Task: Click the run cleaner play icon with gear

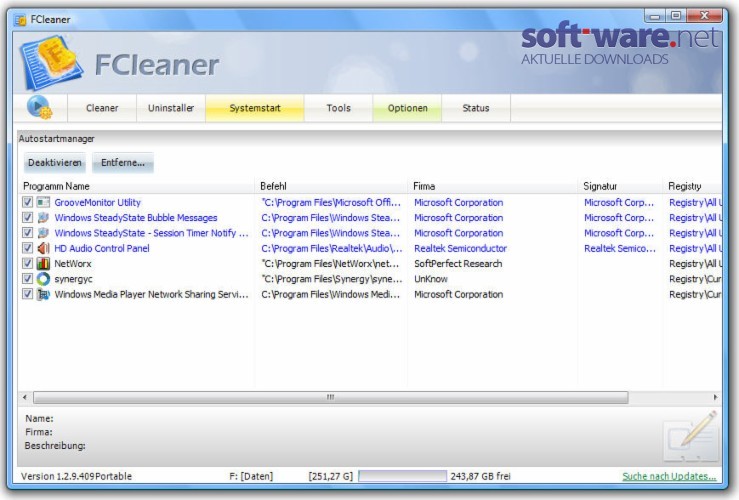Action: tap(40, 107)
